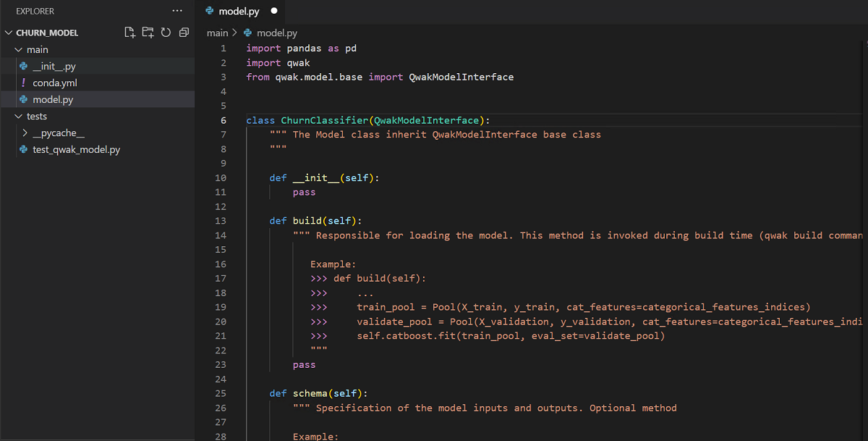This screenshot has width=868, height=441.
Task: Click the 'def build(self):' line 13
Action: (x=315, y=221)
